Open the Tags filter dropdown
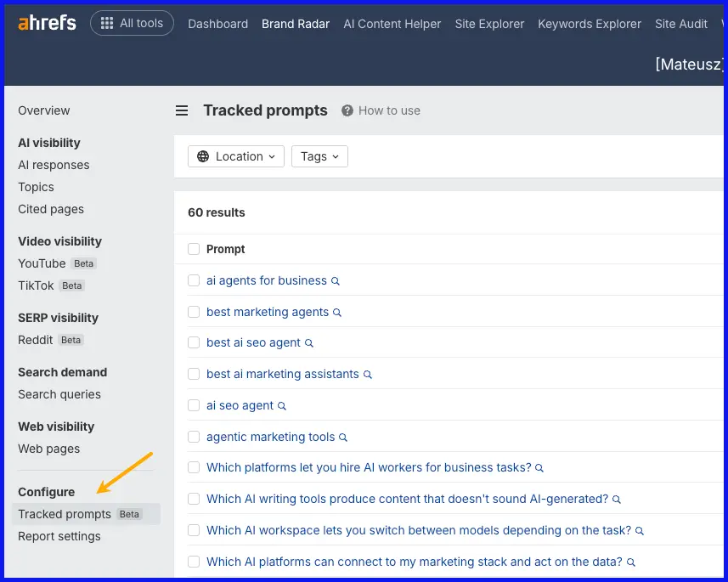The width and height of the screenshot is (728, 582). (319, 156)
